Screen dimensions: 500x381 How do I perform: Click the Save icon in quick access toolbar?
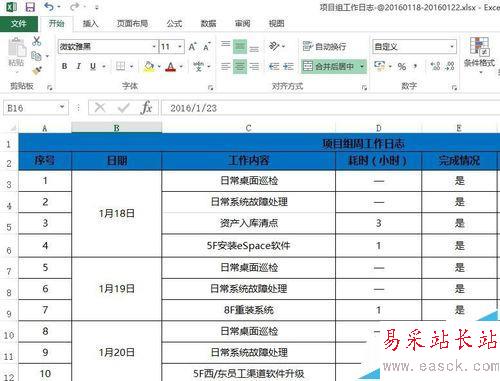[x=30, y=7]
